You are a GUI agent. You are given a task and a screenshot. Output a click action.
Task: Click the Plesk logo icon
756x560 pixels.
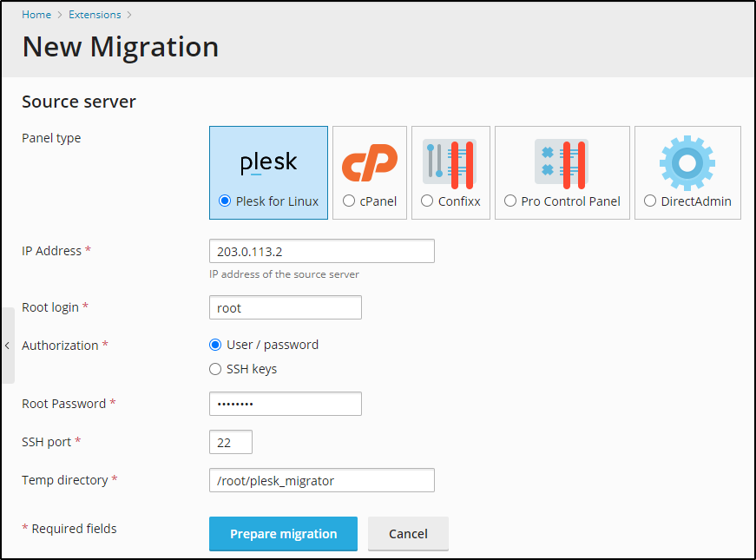click(268, 162)
